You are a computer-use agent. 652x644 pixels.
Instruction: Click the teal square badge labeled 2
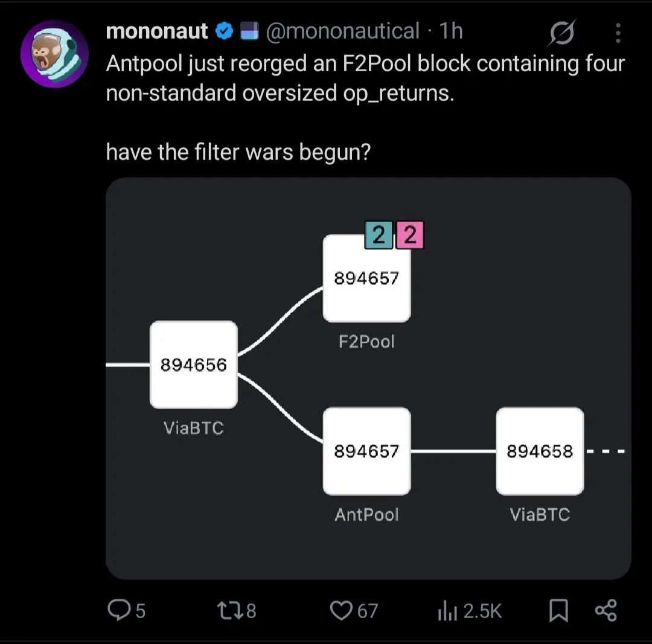click(379, 235)
